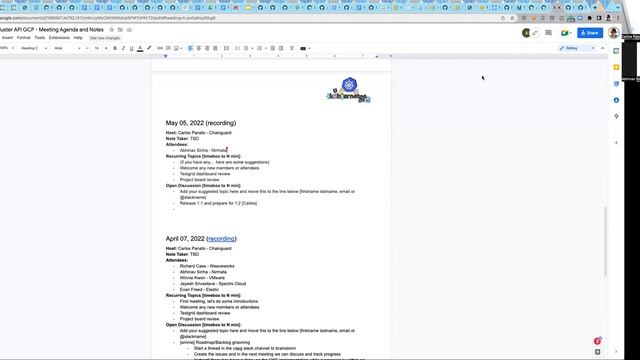Screen dimensions: 640x360
Task: Align text right
Action: [x=207, y=48]
